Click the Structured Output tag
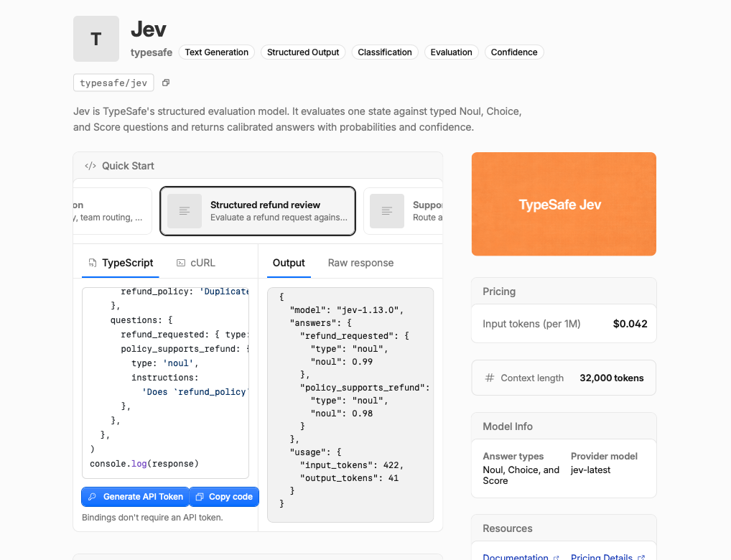Screen dimensions: 731x560 303,52
